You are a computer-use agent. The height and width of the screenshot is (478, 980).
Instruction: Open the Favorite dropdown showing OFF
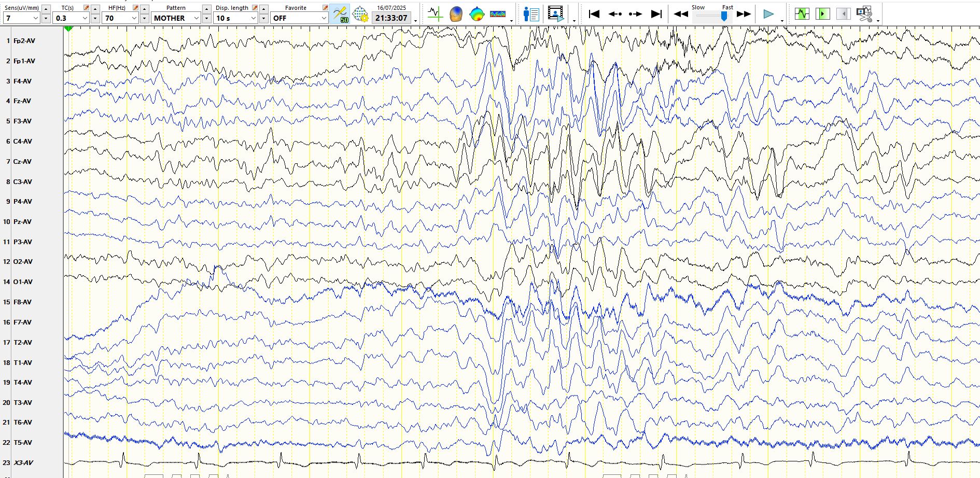pyautogui.click(x=299, y=18)
